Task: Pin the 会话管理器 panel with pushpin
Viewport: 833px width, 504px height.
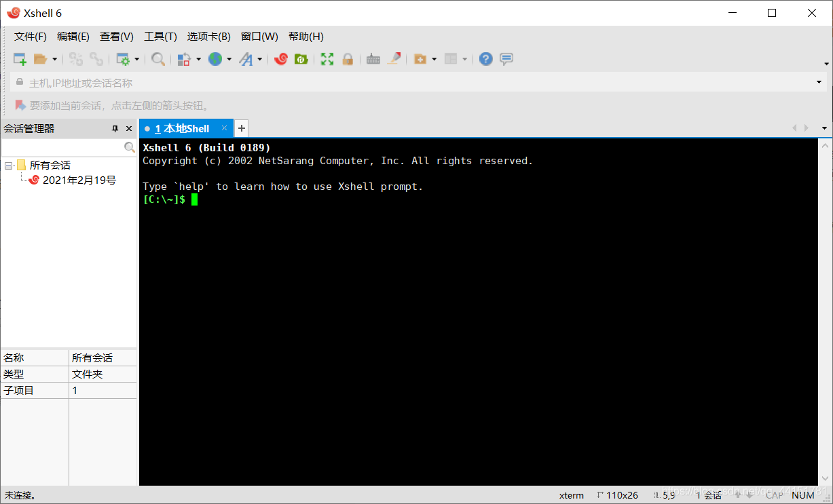Action: [x=115, y=128]
